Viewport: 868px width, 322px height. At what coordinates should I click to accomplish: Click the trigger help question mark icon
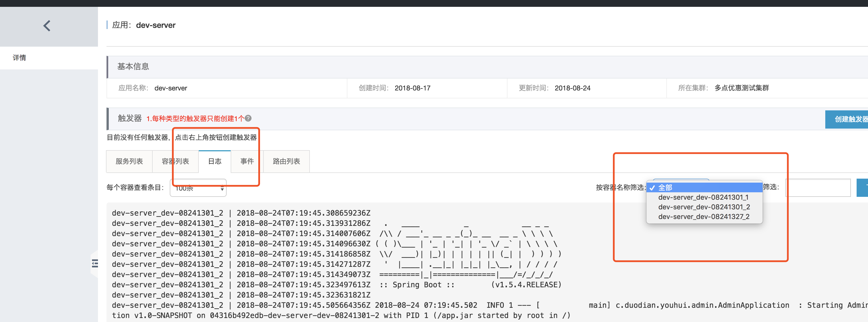click(248, 118)
